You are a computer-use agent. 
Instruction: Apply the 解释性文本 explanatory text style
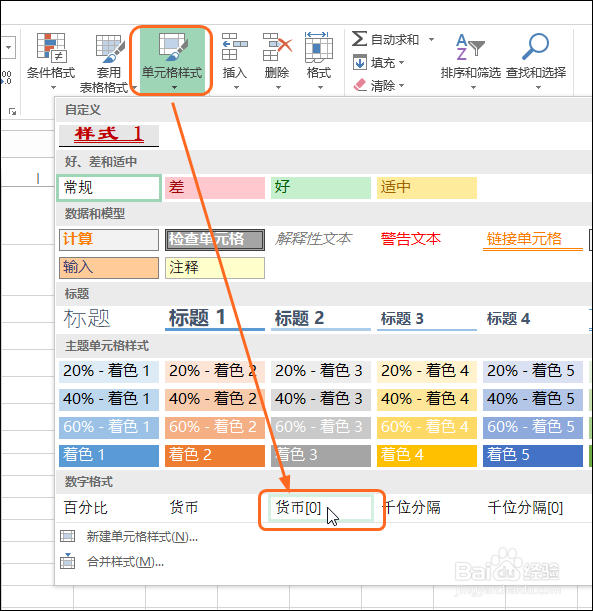pos(313,239)
